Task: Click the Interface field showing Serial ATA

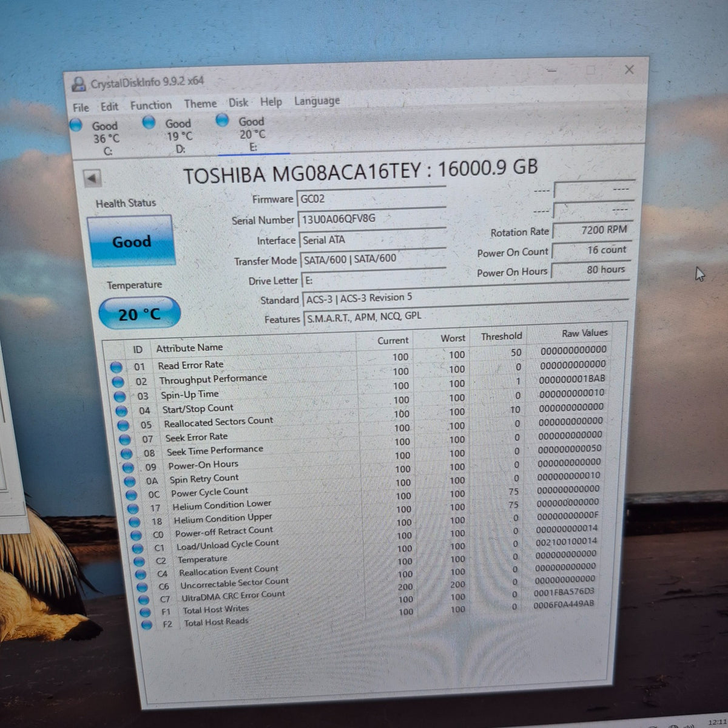Action: (x=372, y=239)
